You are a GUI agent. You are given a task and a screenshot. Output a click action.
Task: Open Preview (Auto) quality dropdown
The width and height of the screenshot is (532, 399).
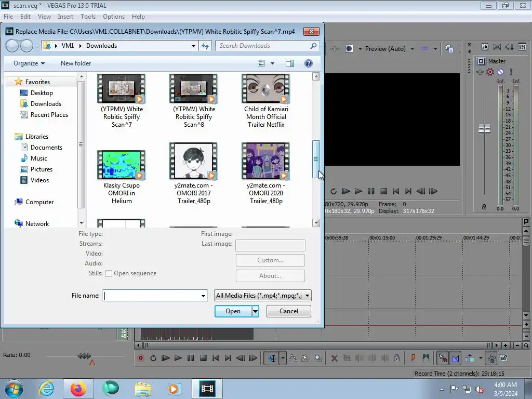tap(389, 48)
